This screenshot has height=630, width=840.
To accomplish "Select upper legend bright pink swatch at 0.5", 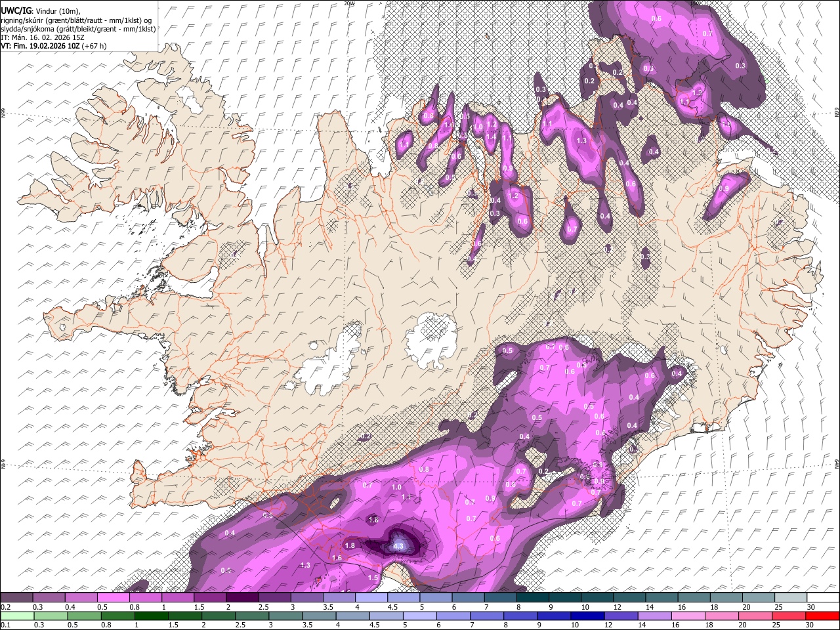I will point(113,597).
